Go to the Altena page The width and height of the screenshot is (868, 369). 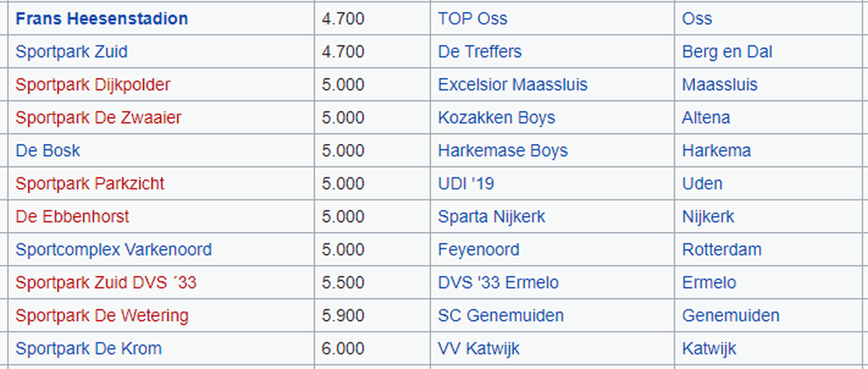click(x=706, y=118)
